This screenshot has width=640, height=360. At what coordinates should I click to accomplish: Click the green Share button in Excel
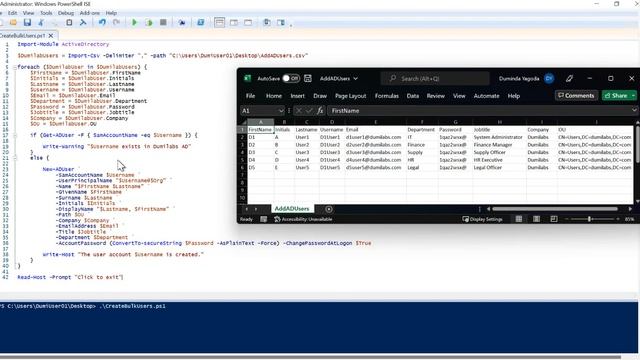(616, 96)
